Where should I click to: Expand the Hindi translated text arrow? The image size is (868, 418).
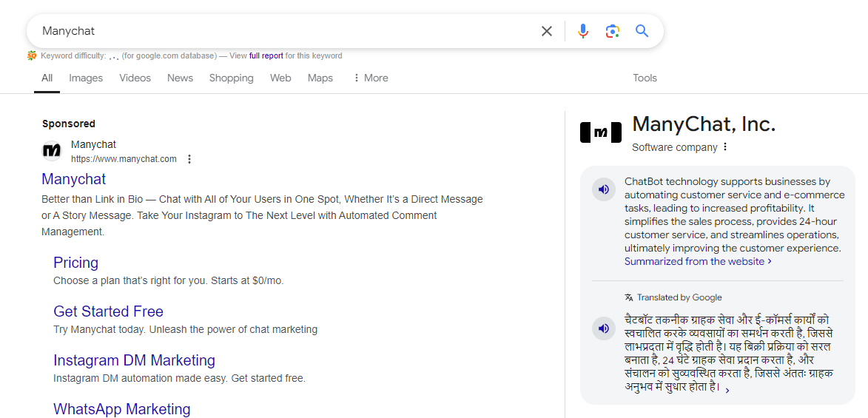click(x=727, y=391)
